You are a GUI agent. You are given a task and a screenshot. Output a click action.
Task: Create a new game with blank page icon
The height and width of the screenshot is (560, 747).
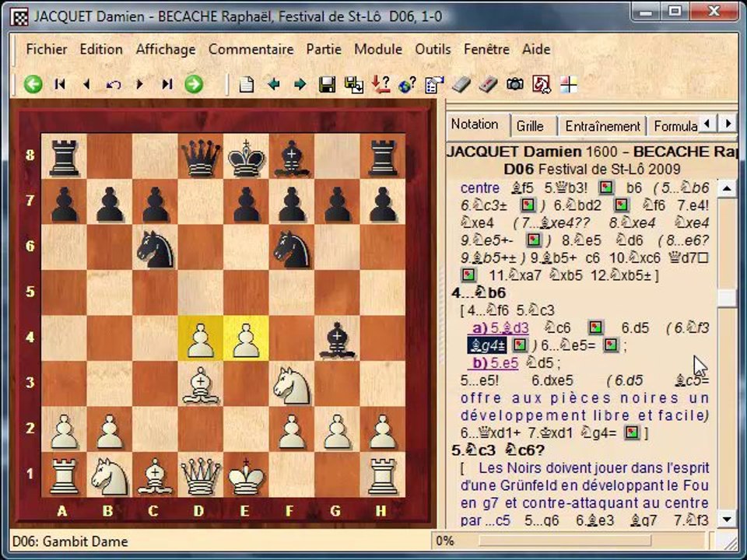[x=247, y=85]
